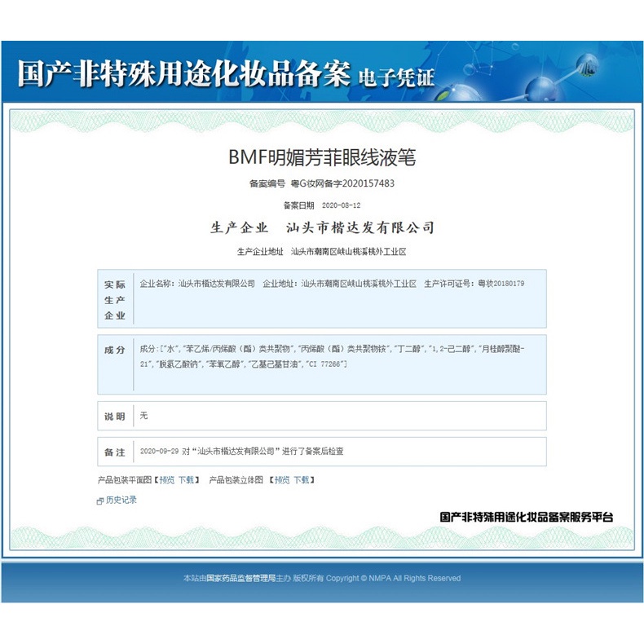Click the 产品包装立体图 label

point(236,479)
